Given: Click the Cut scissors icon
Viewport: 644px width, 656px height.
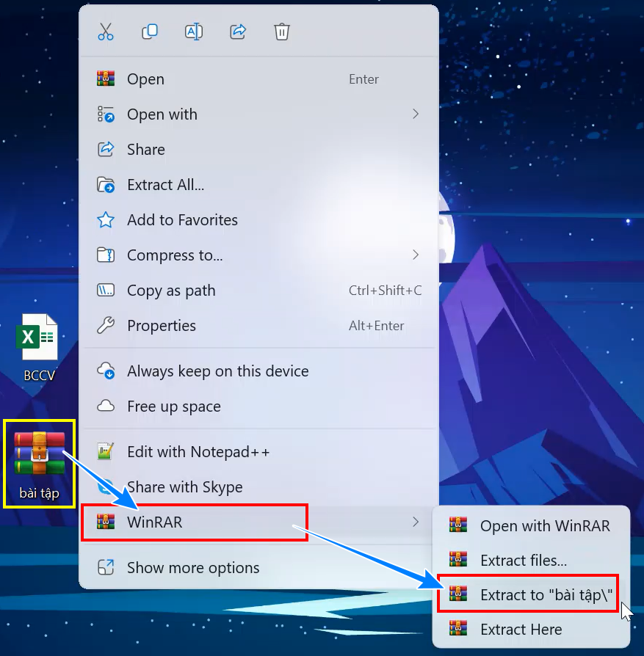Looking at the screenshot, I should (106, 32).
